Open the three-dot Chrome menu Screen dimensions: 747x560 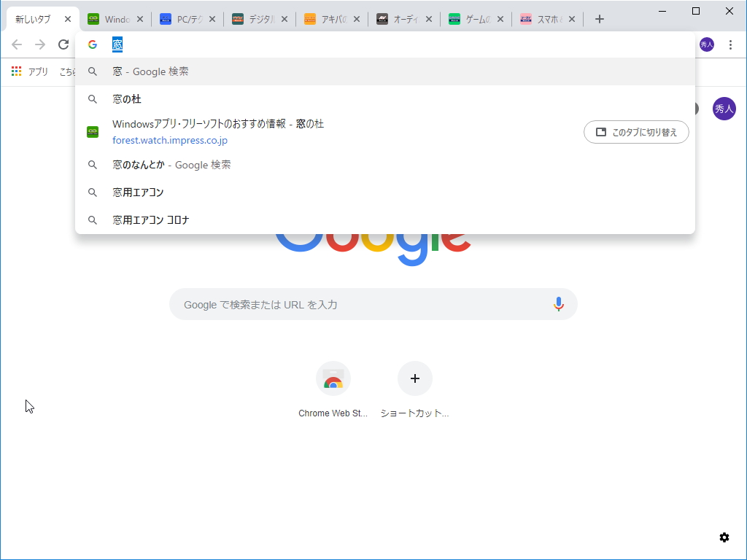click(732, 44)
